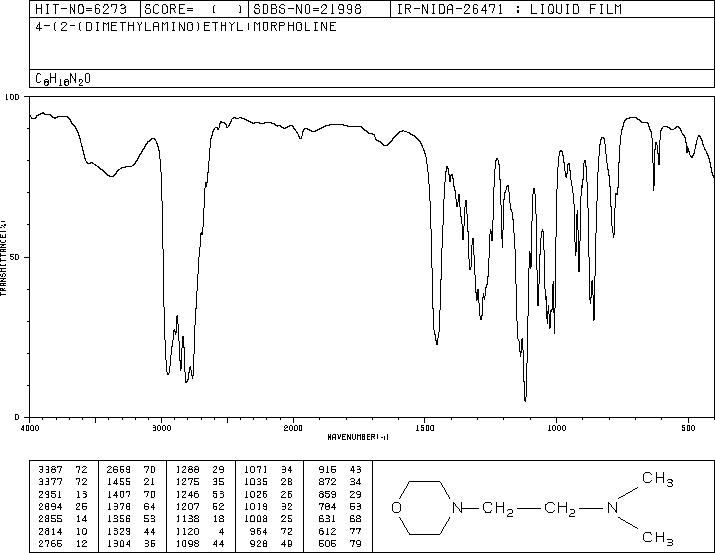
Task: Select peak value 1288 in table
Action: 187,470
